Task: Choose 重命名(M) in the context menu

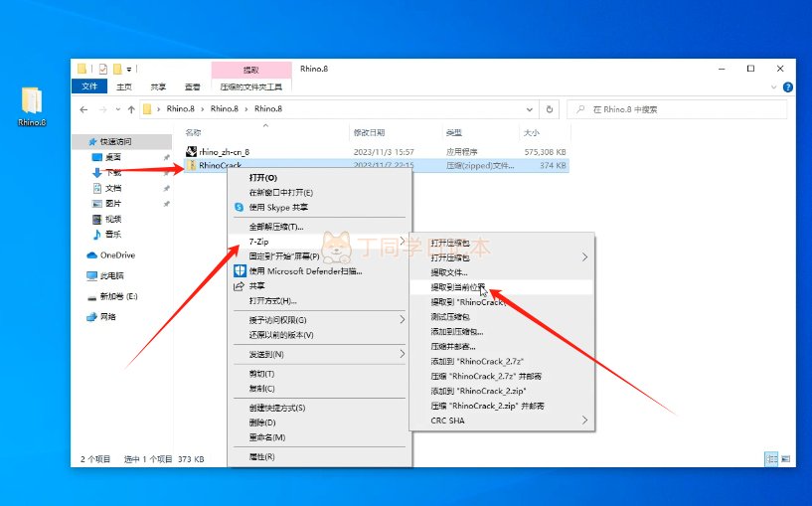Action: [x=319, y=437]
